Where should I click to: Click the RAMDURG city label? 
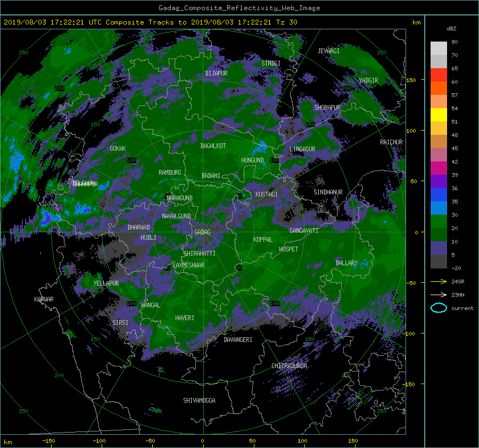pos(170,173)
